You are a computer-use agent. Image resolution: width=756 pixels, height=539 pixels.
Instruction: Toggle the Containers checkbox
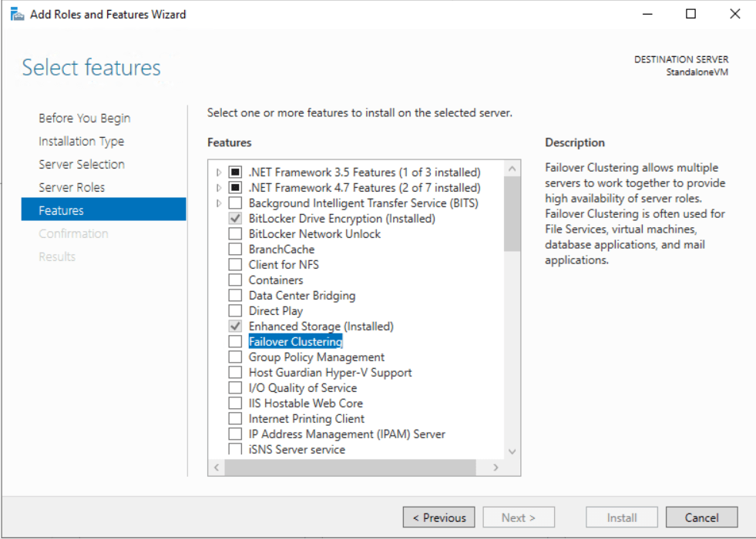click(235, 280)
